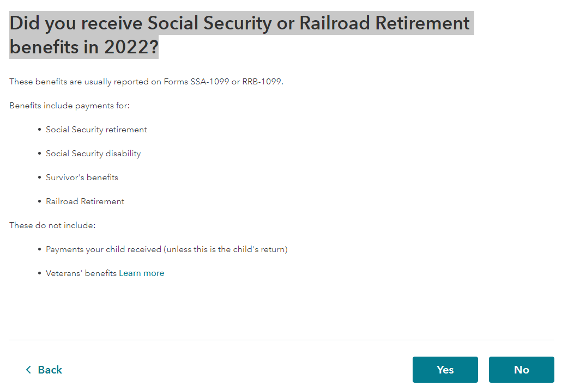The width and height of the screenshot is (562, 392).
Task: Click the bullet dot before Railroad Retirement
Action: click(39, 201)
